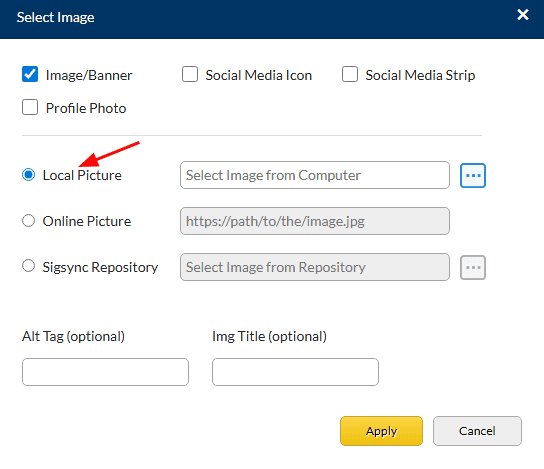
Task: Focus the Img Title text box
Action: (x=295, y=372)
